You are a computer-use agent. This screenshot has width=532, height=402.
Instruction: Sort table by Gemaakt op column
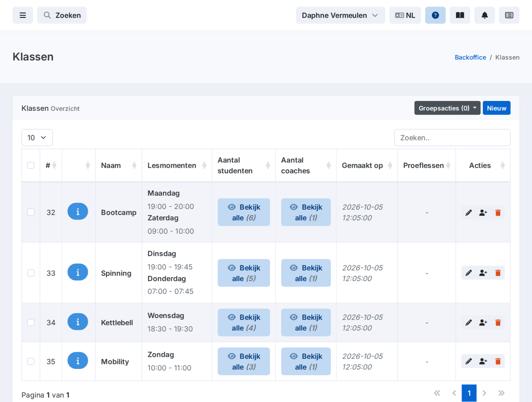(x=367, y=165)
